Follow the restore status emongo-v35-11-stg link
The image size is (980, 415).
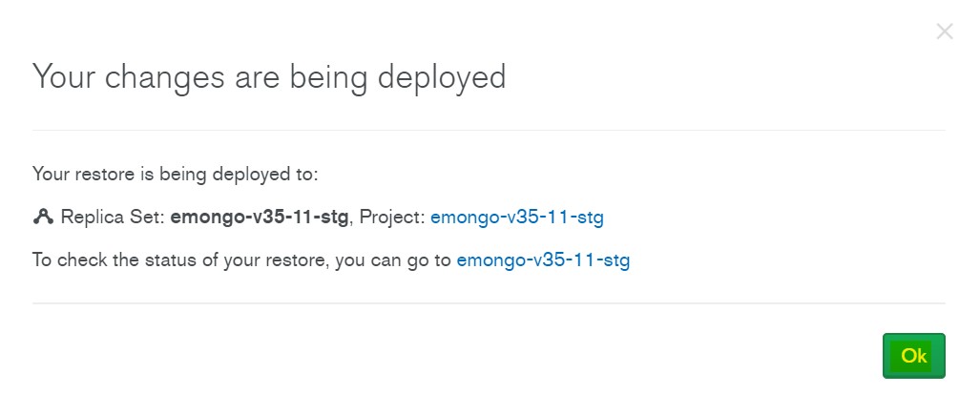pyautogui.click(x=543, y=259)
